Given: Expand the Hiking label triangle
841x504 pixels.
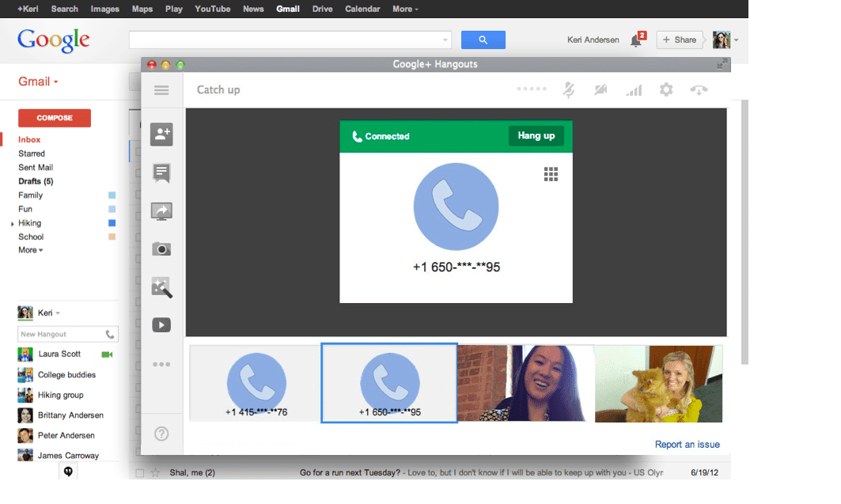Looking at the screenshot, I should [13, 224].
